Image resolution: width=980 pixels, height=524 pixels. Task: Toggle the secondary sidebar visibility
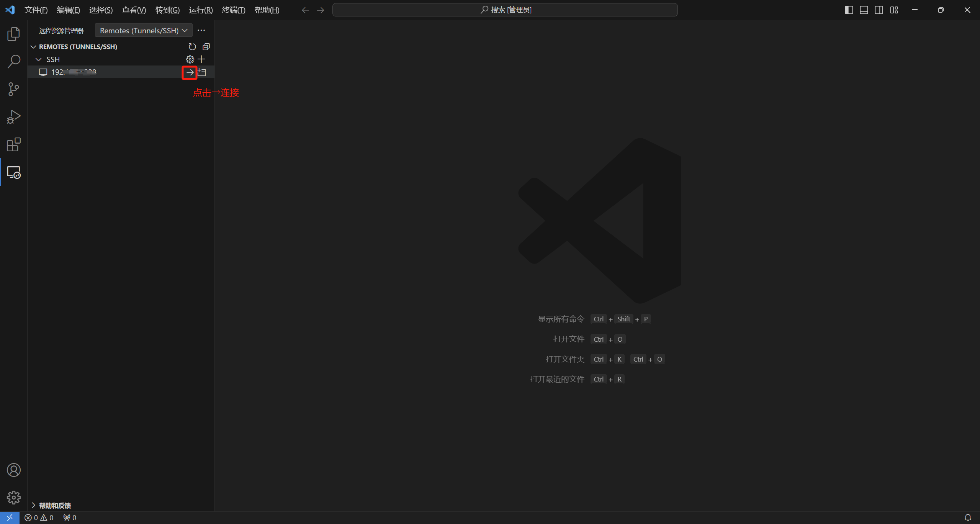(x=879, y=10)
